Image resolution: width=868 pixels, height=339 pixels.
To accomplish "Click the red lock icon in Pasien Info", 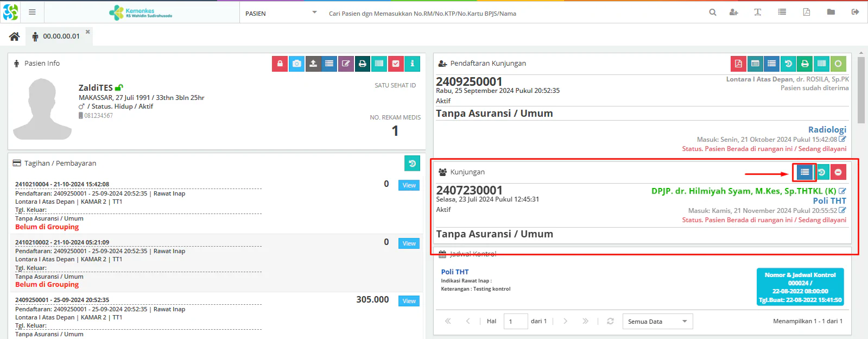I will [x=280, y=64].
